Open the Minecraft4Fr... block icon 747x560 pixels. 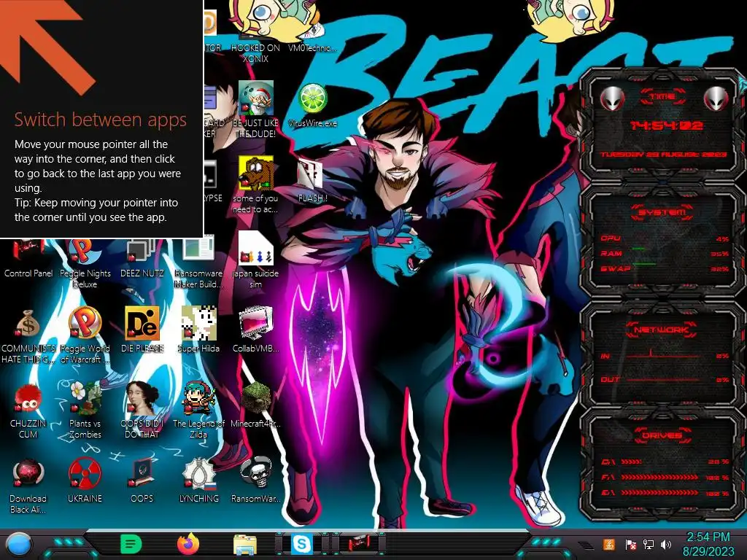[x=255, y=405]
